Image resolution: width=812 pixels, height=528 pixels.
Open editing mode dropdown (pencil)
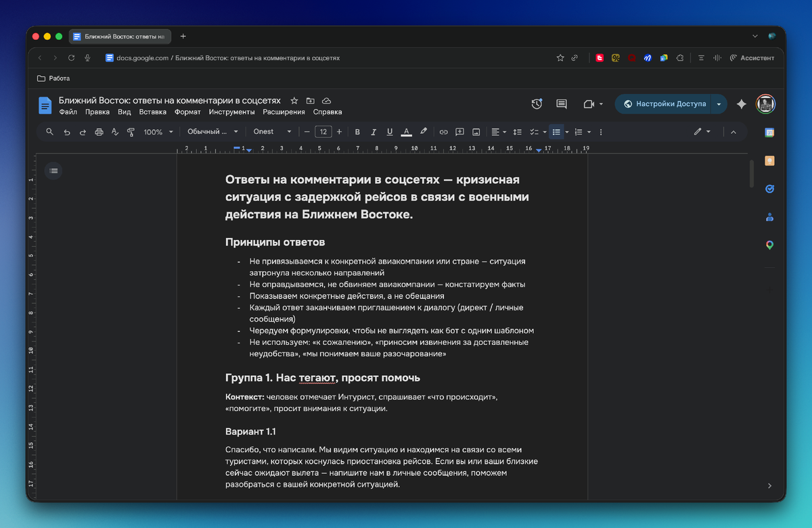point(702,132)
